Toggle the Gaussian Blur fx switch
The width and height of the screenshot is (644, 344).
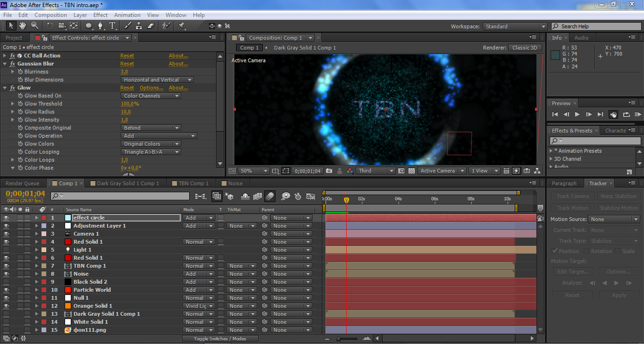pyautogui.click(x=13, y=64)
